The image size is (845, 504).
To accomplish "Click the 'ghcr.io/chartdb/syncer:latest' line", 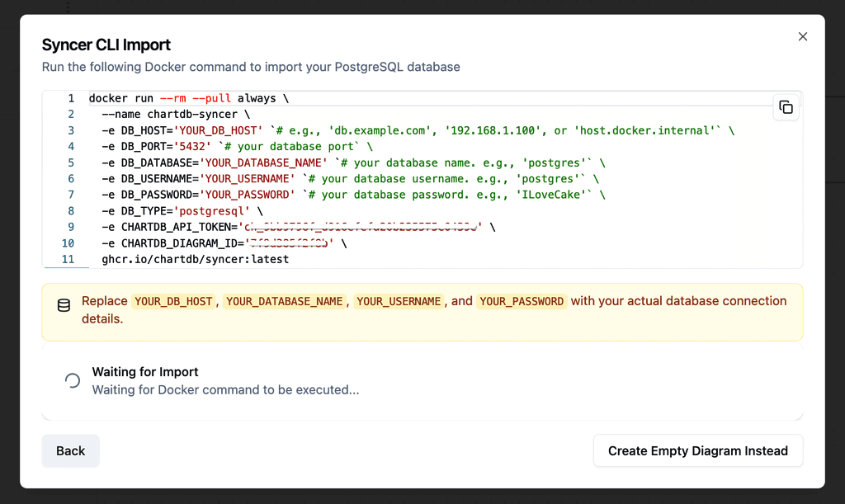I will 195,259.
